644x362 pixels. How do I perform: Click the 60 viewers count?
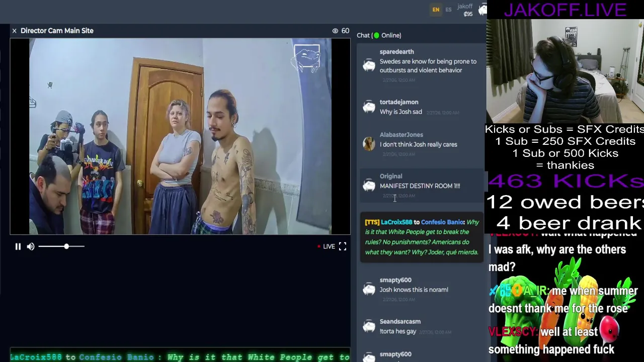pos(345,31)
